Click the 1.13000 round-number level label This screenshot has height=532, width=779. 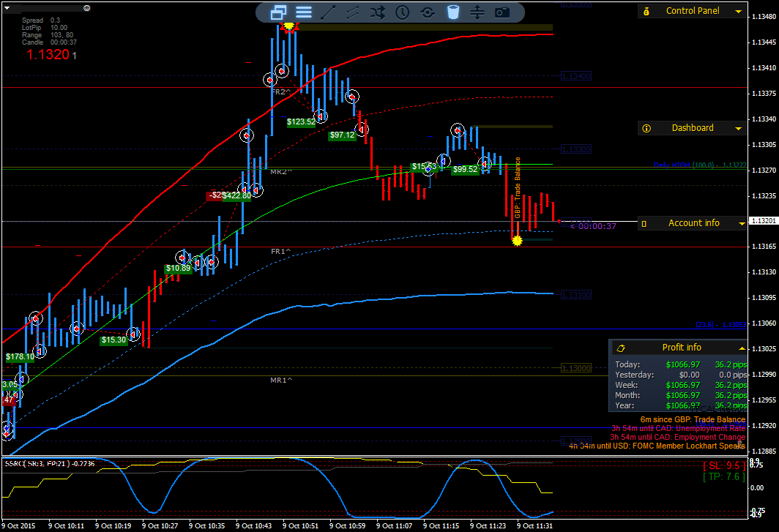pyautogui.click(x=575, y=368)
